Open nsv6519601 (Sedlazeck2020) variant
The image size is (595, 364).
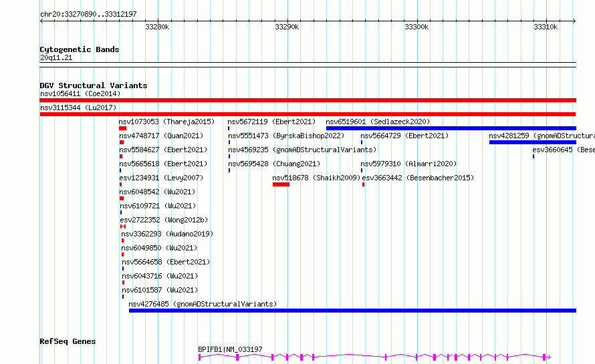tap(378, 122)
